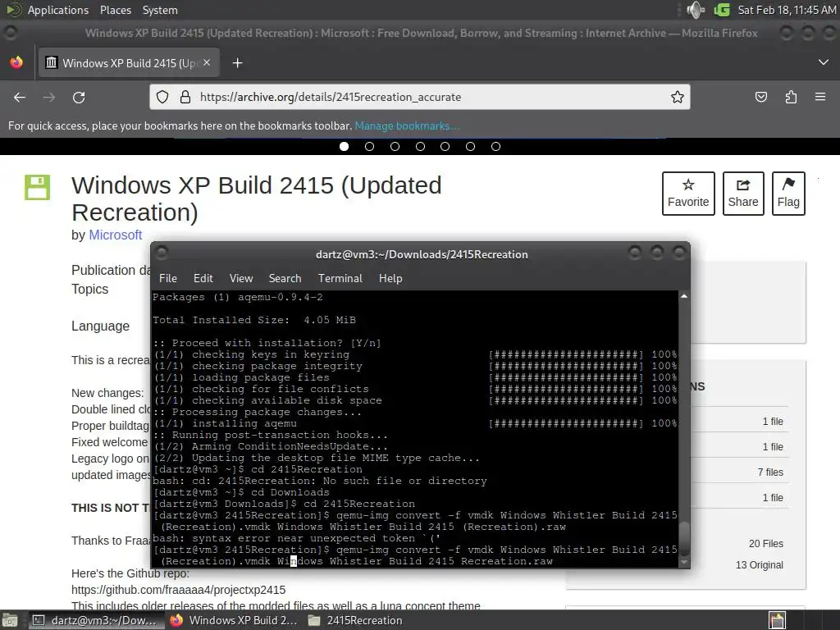Open the terminal Terminal menu
The height and width of the screenshot is (630, 840).
click(x=340, y=278)
